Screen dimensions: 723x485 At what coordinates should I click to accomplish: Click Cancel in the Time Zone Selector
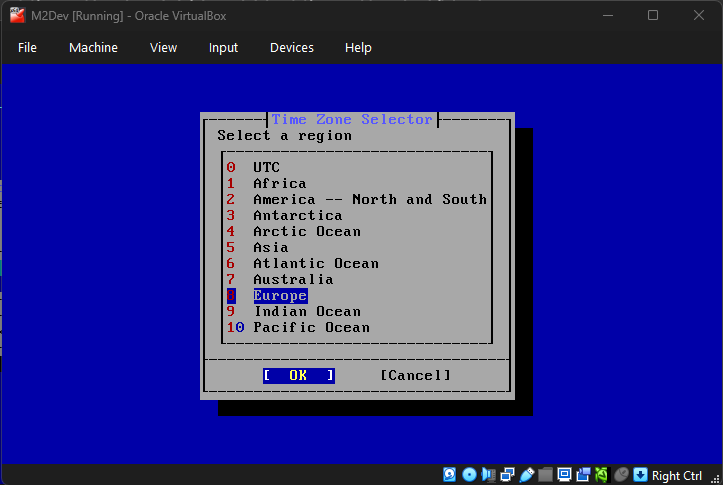coord(415,375)
